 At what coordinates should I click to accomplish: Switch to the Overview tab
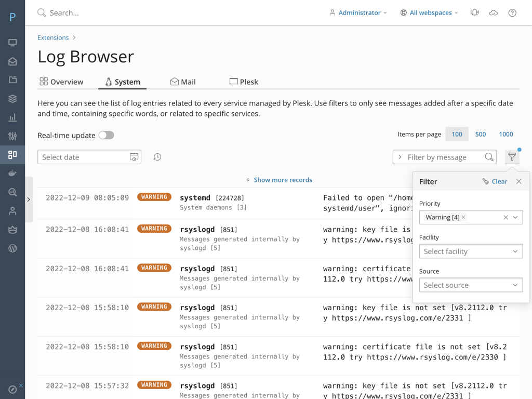tap(62, 81)
